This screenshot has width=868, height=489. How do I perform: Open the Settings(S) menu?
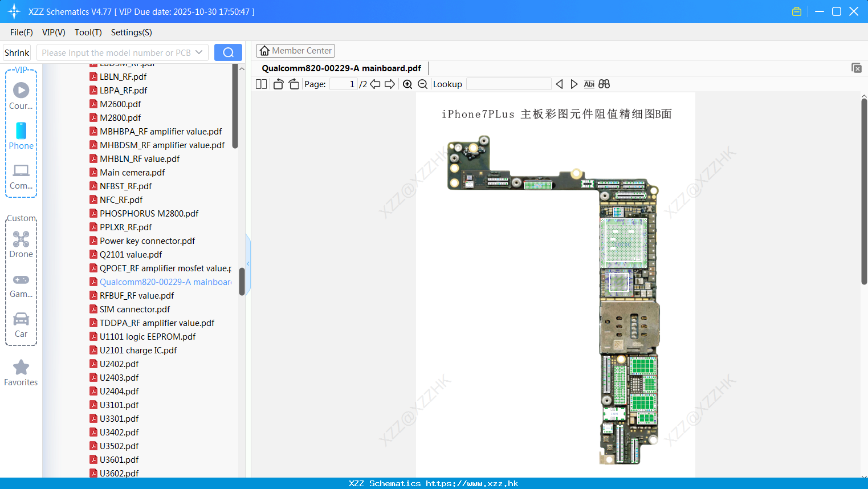pos(132,32)
